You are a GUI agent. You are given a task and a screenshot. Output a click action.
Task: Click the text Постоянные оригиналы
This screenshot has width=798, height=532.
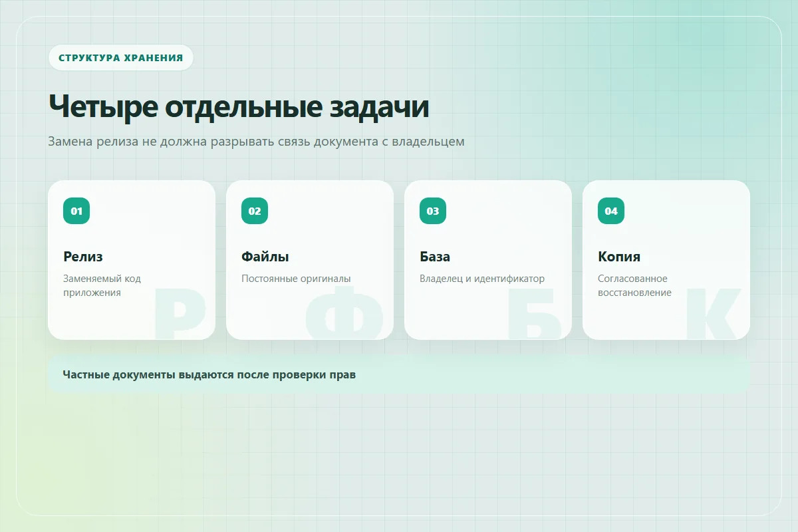pyautogui.click(x=296, y=279)
